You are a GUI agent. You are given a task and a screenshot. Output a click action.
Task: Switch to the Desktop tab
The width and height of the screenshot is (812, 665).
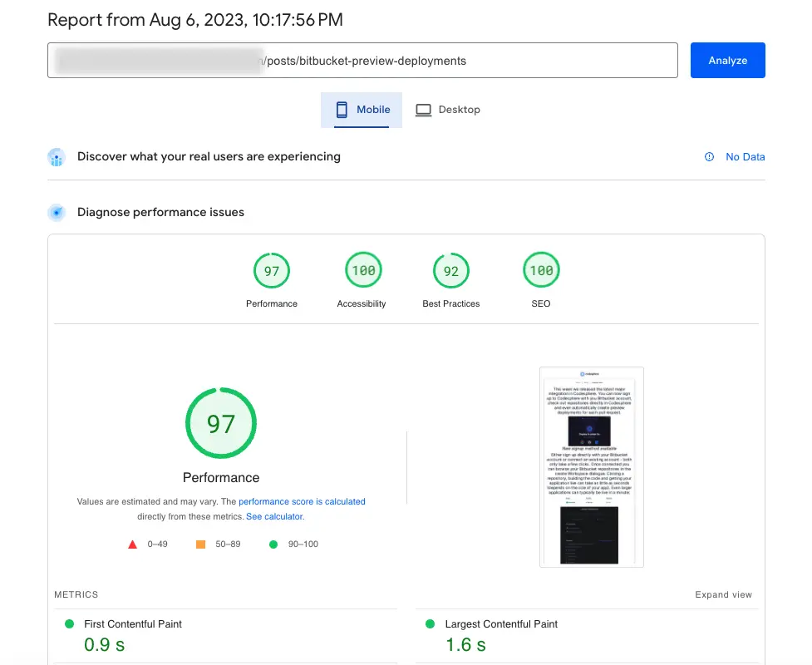[x=448, y=109]
